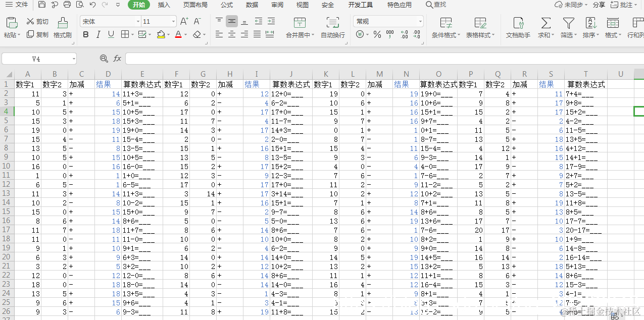Expand the Sum (求和) dropdown
644x320 pixels.
click(x=553, y=35)
